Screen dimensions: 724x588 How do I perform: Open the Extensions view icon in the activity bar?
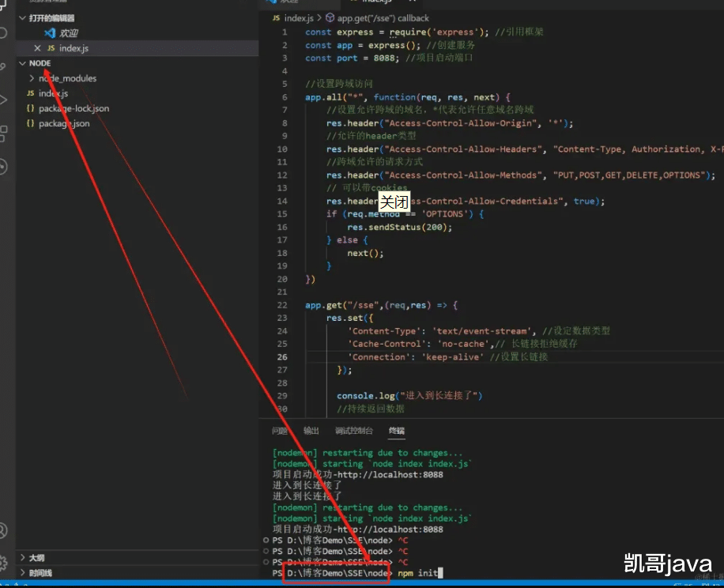tap(3, 134)
